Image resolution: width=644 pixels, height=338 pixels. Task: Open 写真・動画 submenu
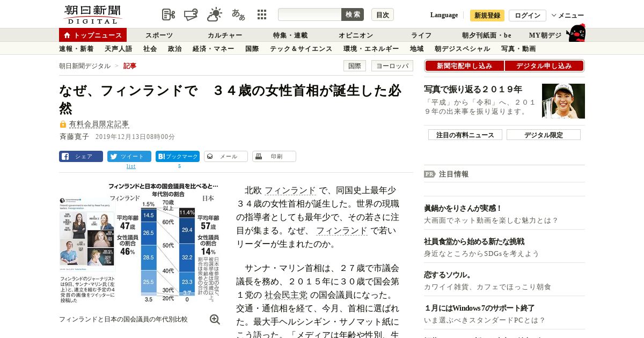tap(518, 49)
